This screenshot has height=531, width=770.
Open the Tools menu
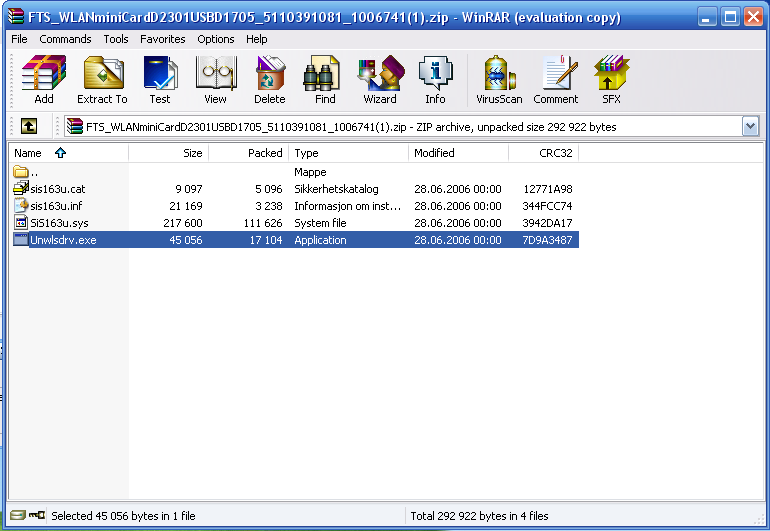(x=116, y=39)
